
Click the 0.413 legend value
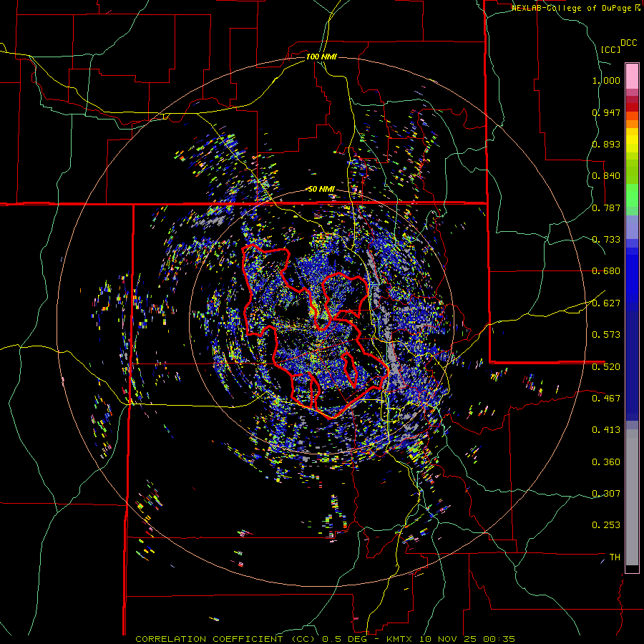606,430
